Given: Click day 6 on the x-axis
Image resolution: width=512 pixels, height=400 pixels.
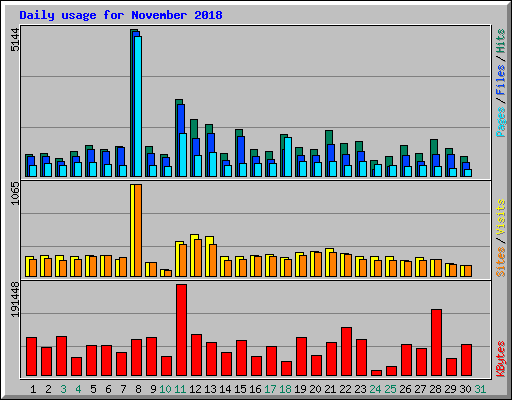Looking at the screenshot, I should [x=108, y=389].
